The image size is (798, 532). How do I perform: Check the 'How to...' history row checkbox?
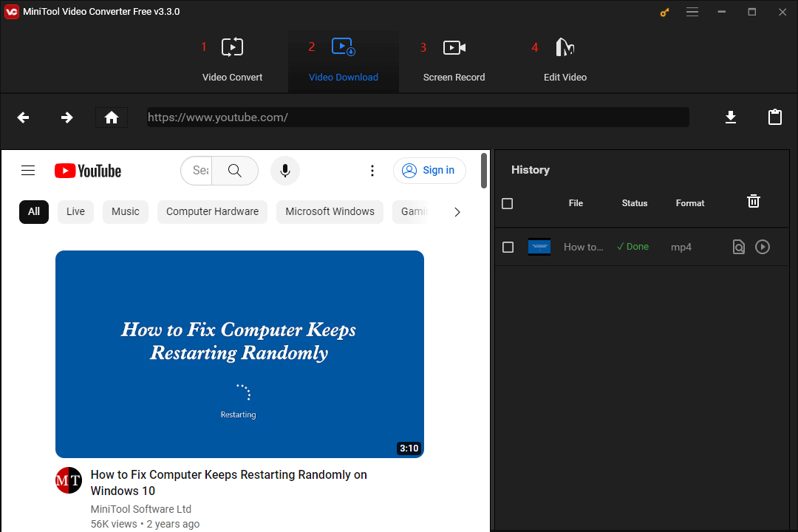(508, 247)
